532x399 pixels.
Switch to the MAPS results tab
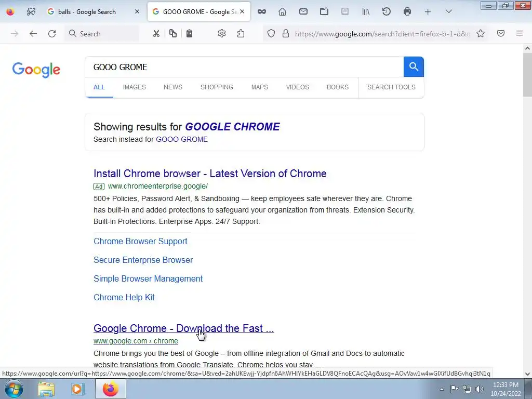pyautogui.click(x=260, y=87)
